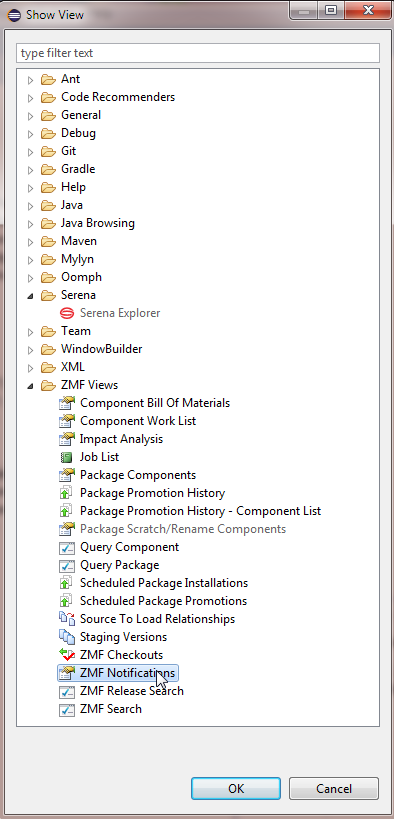Click the Impact Analysis view icon
Screen dimensions: 399x819
click(x=67, y=439)
